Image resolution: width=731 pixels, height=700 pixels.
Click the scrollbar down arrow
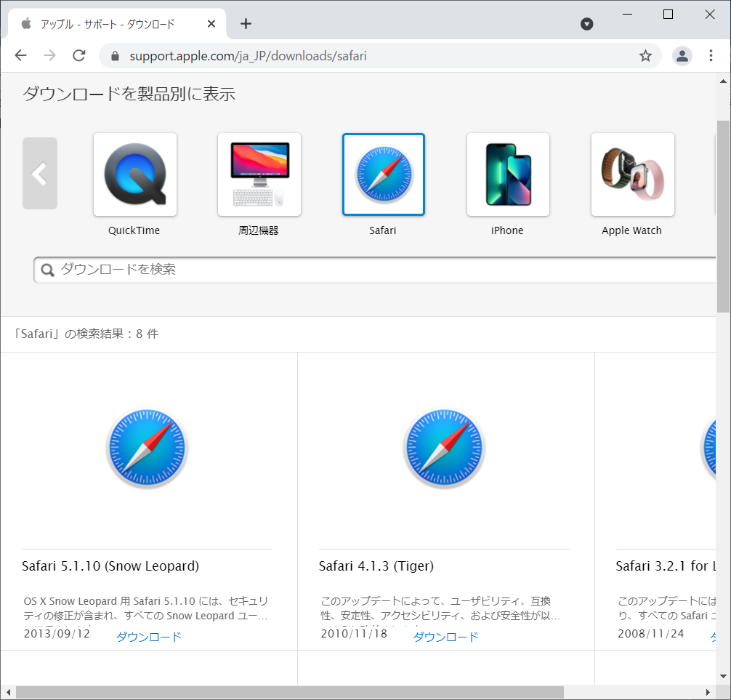tap(723, 676)
